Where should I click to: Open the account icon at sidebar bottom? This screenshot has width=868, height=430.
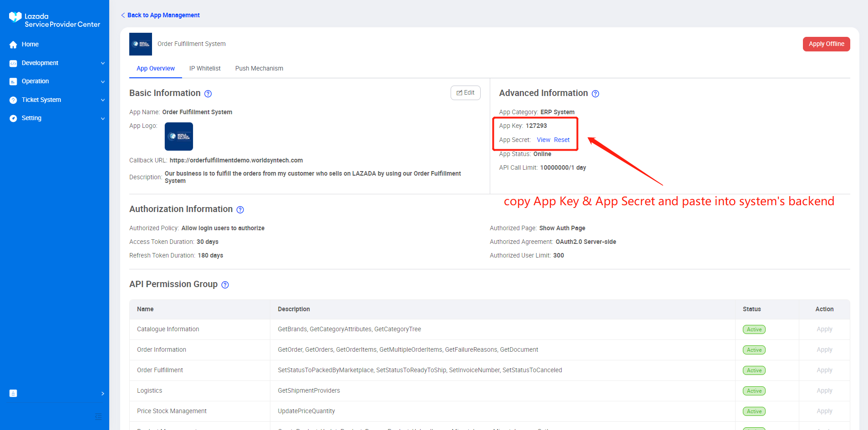point(13,393)
